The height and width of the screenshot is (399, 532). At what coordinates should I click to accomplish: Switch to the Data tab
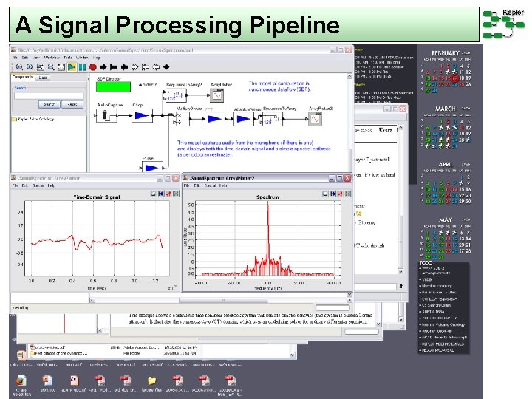pyautogui.click(x=43, y=78)
